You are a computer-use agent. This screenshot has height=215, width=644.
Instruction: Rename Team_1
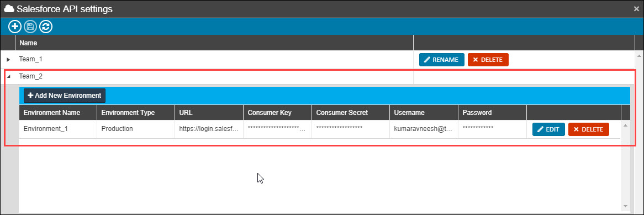[x=441, y=60]
